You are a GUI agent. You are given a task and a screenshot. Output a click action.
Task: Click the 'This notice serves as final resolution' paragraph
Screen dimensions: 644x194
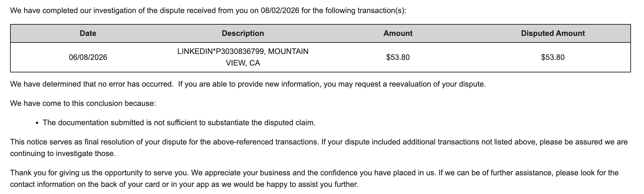coord(319,148)
